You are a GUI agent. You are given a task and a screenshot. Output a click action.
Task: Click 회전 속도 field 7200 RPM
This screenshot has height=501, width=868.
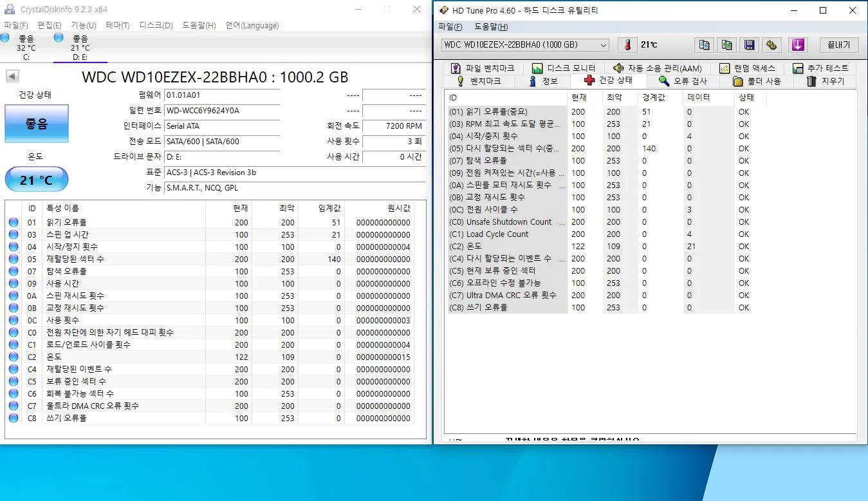tap(393, 126)
